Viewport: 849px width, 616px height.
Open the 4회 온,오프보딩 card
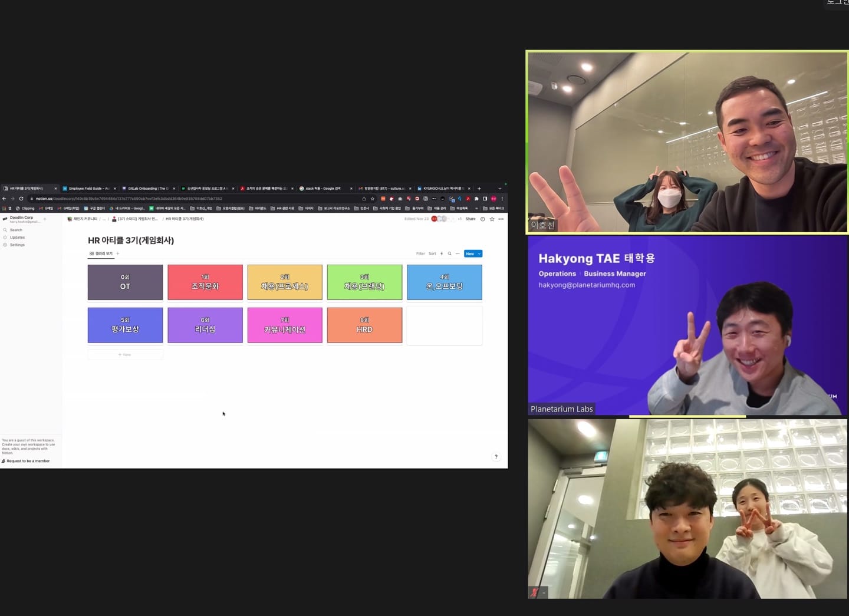point(445,282)
